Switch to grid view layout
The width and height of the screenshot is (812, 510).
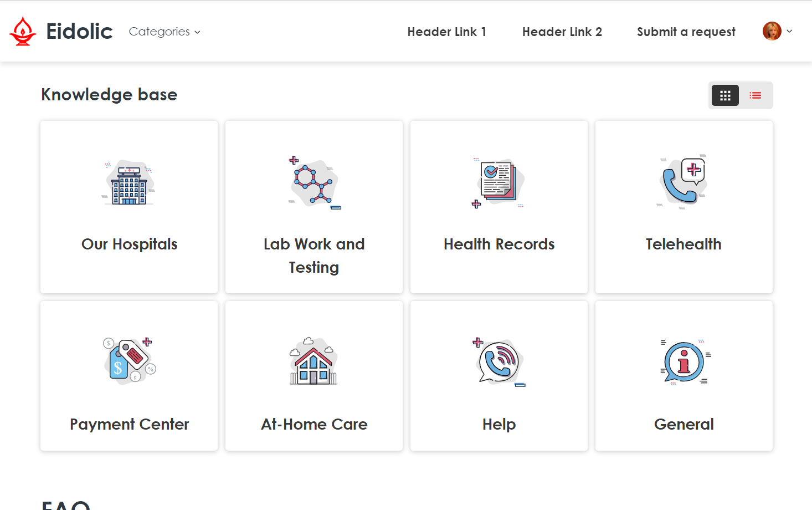[725, 95]
